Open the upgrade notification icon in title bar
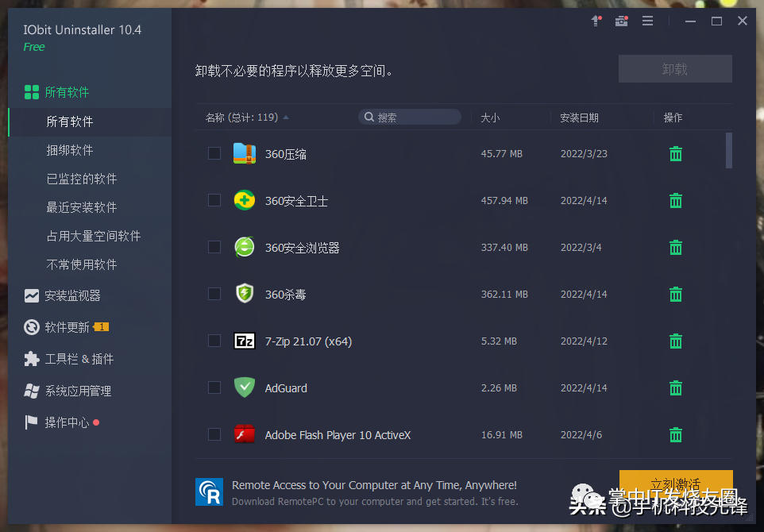The image size is (764, 532). pos(596,21)
